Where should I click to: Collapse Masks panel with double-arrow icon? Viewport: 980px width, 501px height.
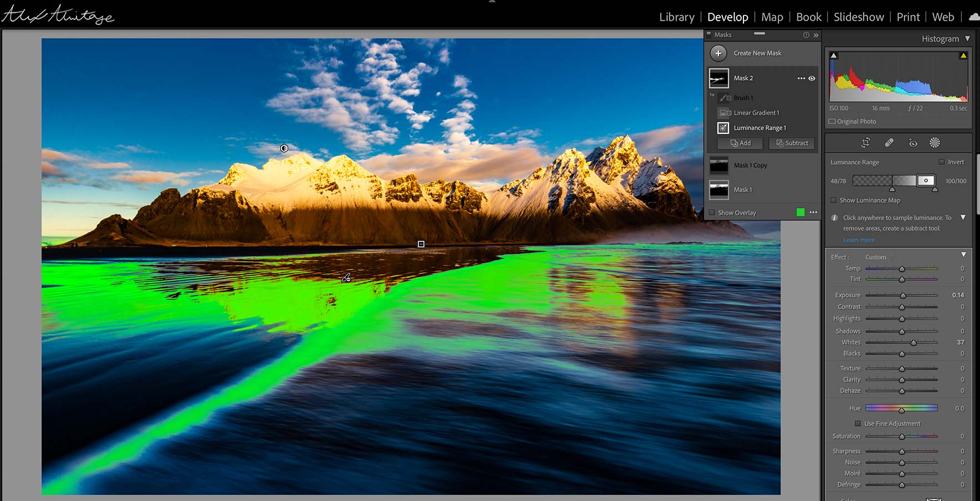point(816,35)
